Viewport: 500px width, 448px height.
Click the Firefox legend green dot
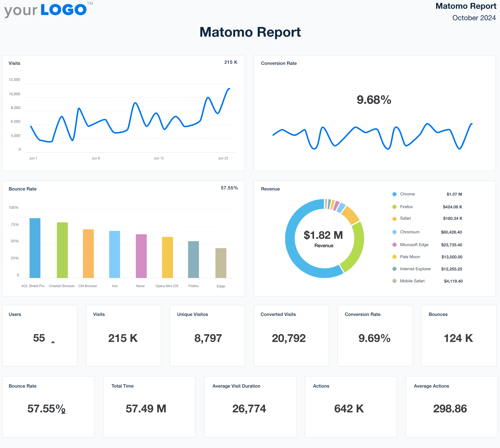tap(394, 207)
